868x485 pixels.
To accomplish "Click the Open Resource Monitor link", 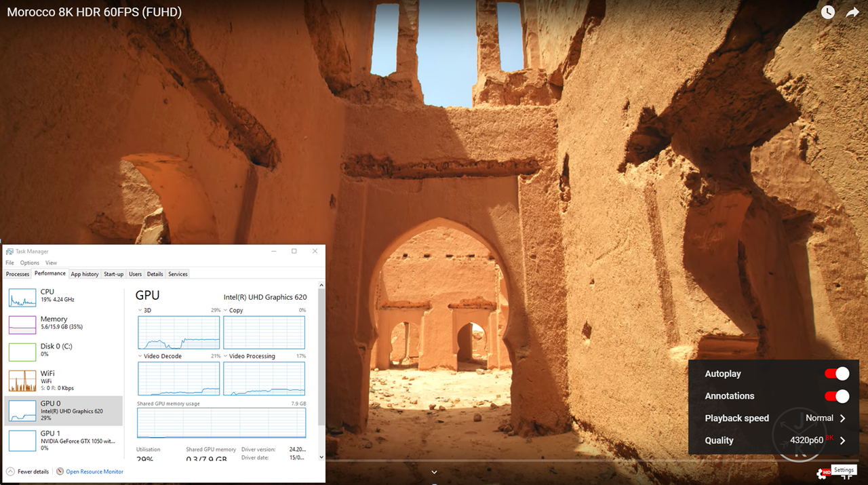I will click(94, 471).
